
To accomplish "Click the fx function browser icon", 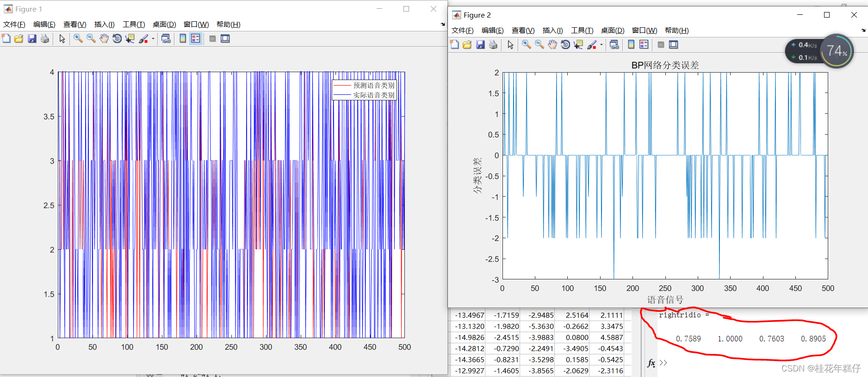I will tap(651, 363).
